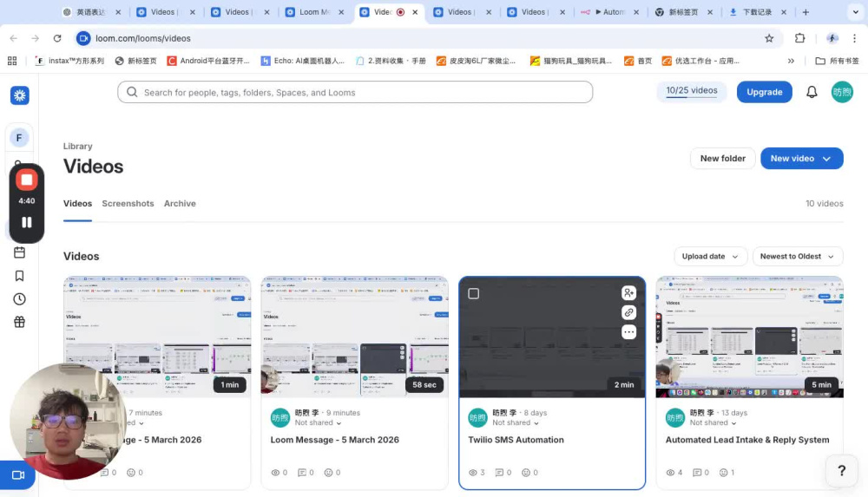Open the 1 min video thumbnail
868x497 pixels.
pos(157,337)
